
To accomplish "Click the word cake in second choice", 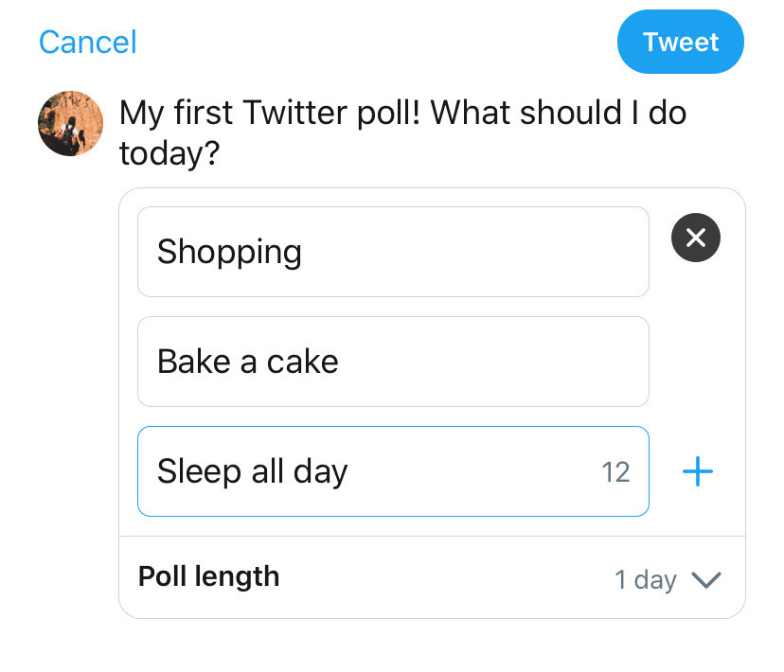I will pos(302,362).
